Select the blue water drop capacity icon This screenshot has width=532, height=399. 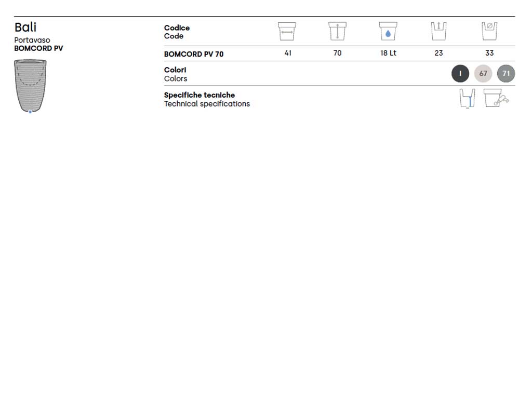pos(388,32)
